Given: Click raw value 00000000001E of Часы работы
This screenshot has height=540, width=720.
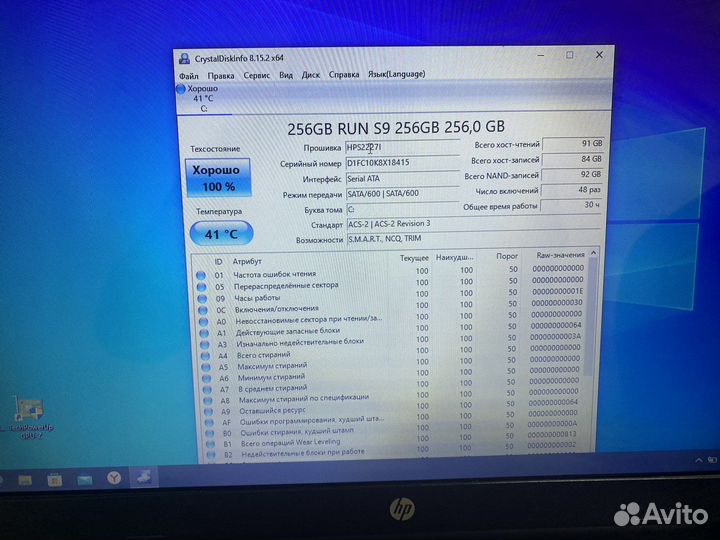Looking at the screenshot, I should 557,292.
